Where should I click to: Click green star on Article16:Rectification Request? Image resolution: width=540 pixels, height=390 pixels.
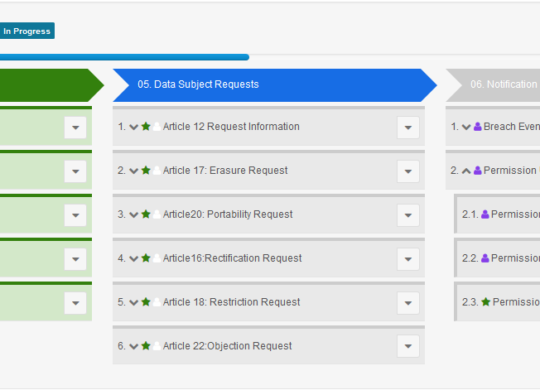[x=146, y=258]
